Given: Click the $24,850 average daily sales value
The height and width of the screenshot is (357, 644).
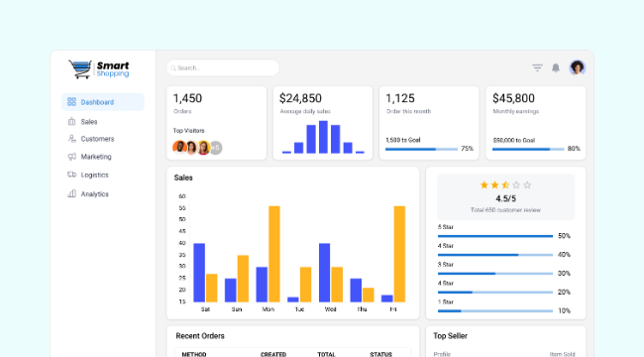Looking at the screenshot, I should point(300,98).
